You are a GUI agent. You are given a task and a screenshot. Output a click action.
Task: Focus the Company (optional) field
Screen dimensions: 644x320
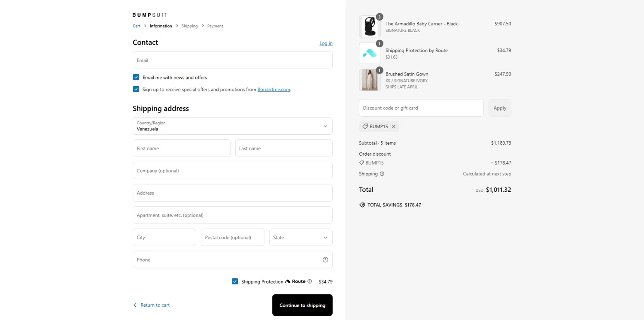(x=233, y=171)
